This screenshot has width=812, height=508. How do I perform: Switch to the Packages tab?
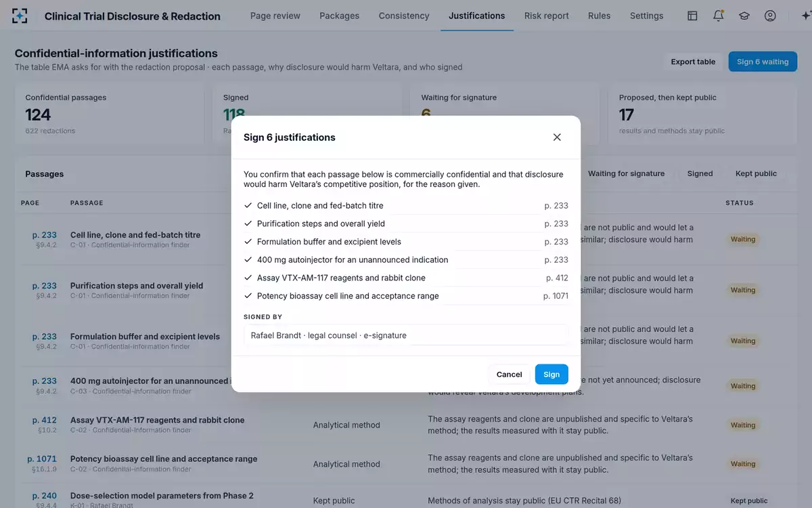(339, 16)
